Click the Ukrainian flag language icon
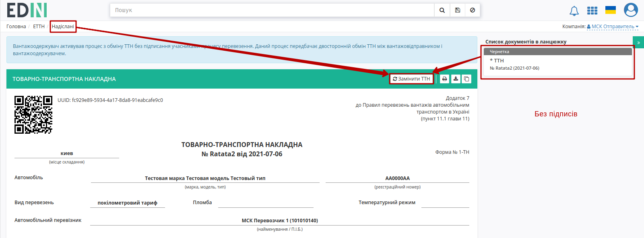 pos(611,10)
